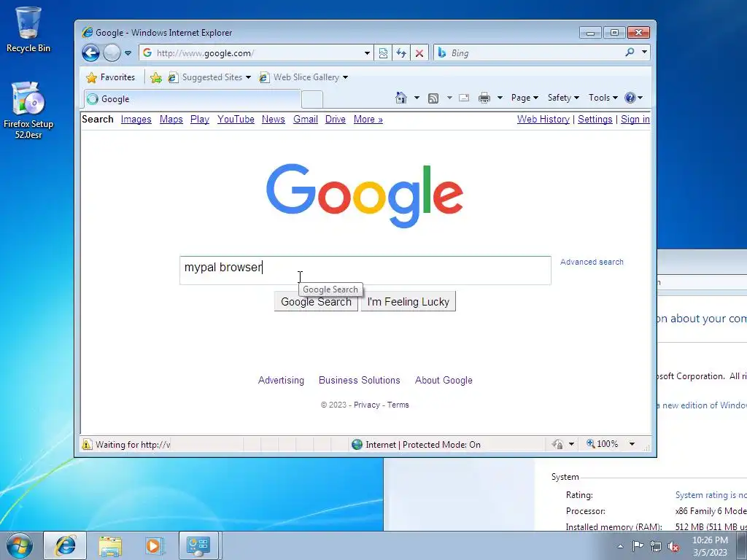Add to Favorites bar star-arrow icon
Viewport: 747px width, 560px height.
(156, 77)
